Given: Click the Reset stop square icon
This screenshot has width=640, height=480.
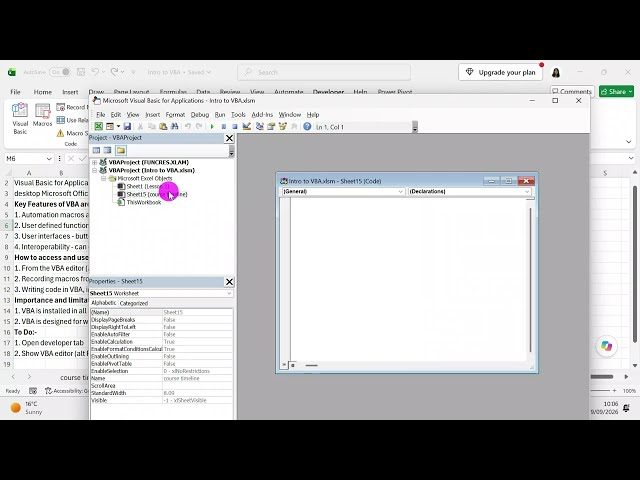Looking at the screenshot, I should pos(235,127).
